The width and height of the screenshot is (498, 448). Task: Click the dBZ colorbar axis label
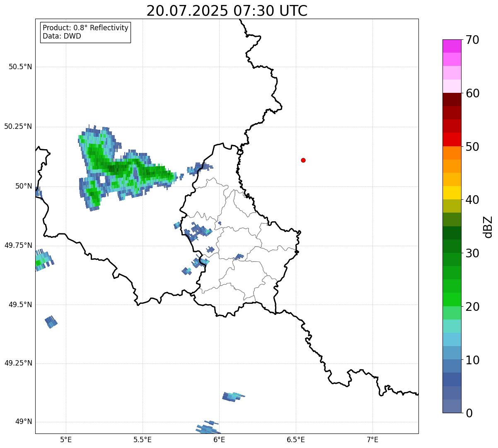click(x=488, y=227)
